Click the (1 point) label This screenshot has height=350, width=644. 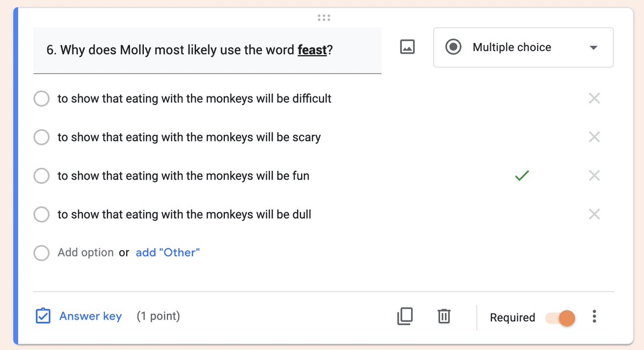coord(158,316)
